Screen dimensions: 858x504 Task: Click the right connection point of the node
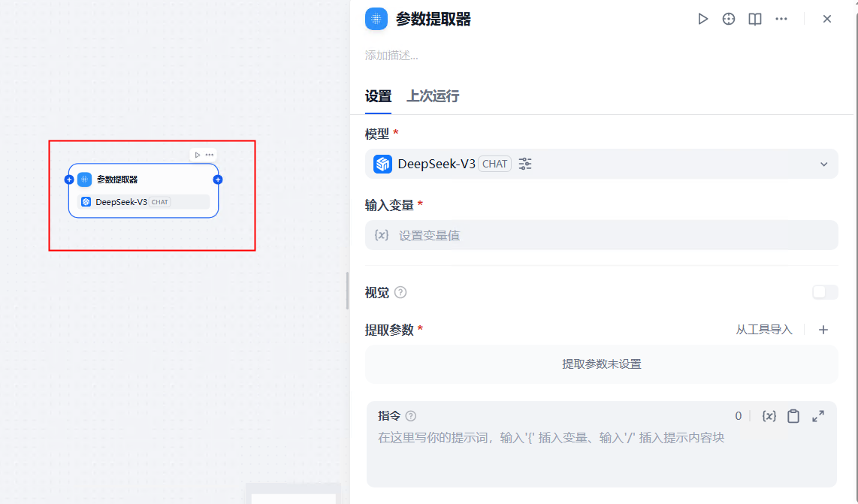click(x=217, y=180)
